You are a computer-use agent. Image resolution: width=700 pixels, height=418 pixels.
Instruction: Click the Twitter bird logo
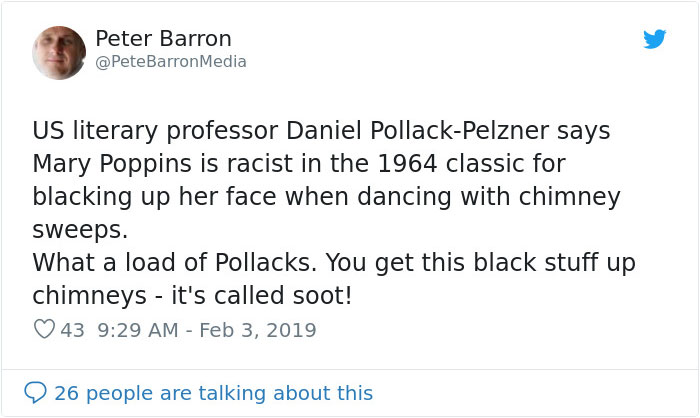654,39
